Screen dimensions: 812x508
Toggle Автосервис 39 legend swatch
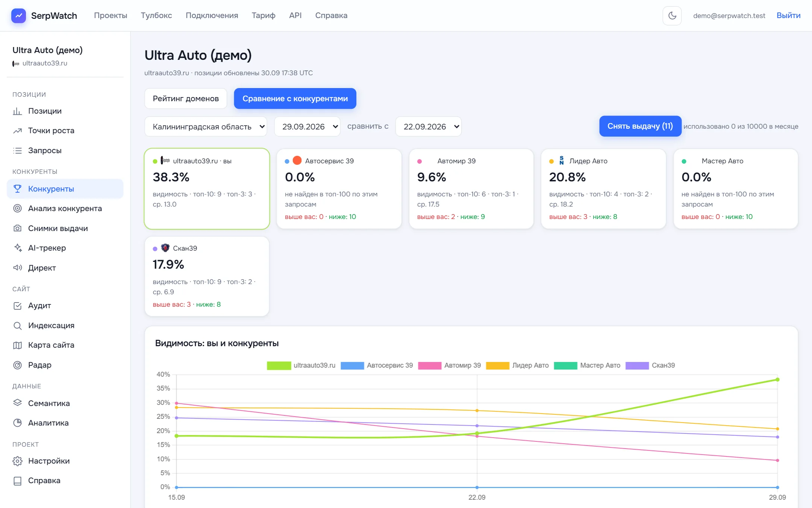pos(352,365)
